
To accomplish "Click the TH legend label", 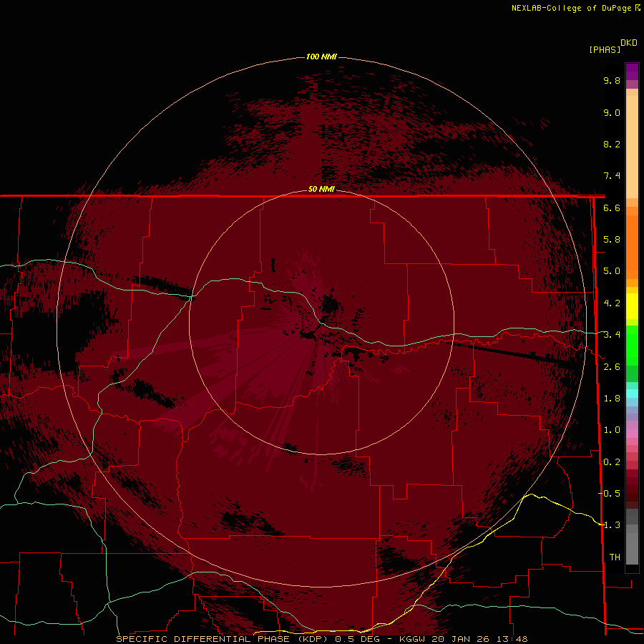I will pos(615,557).
